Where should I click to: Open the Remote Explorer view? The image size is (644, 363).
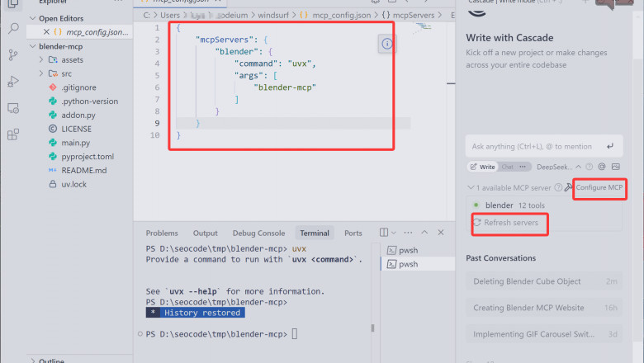(13, 108)
